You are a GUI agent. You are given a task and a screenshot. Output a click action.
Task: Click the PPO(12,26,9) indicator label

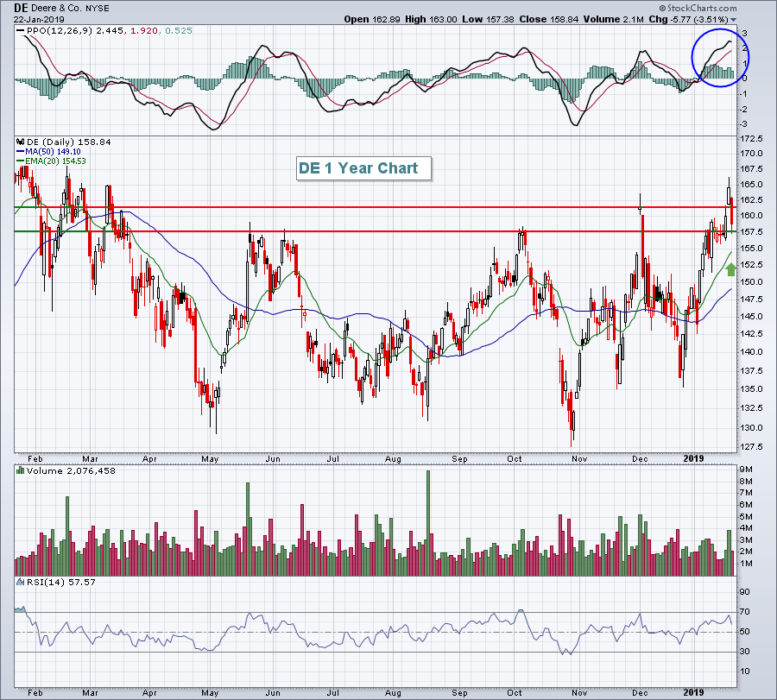(x=60, y=31)
